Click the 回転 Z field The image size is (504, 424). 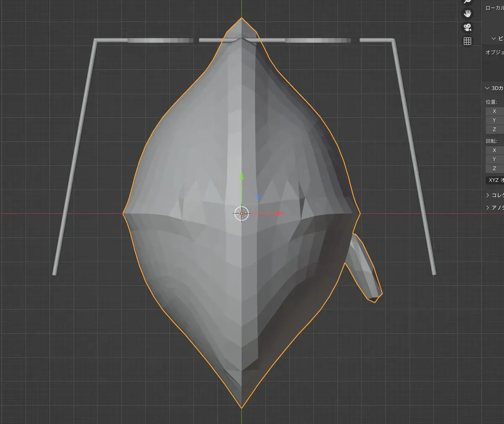point(495,168)
